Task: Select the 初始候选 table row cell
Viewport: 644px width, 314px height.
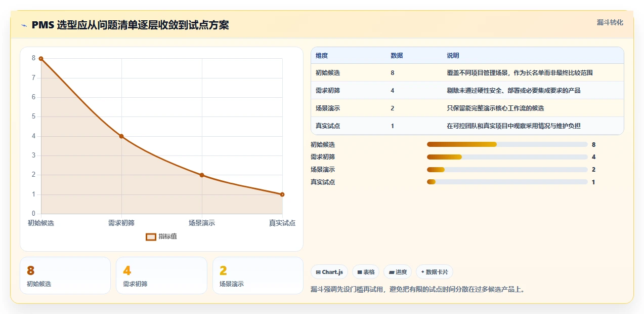Action: (x=328, y=73)
